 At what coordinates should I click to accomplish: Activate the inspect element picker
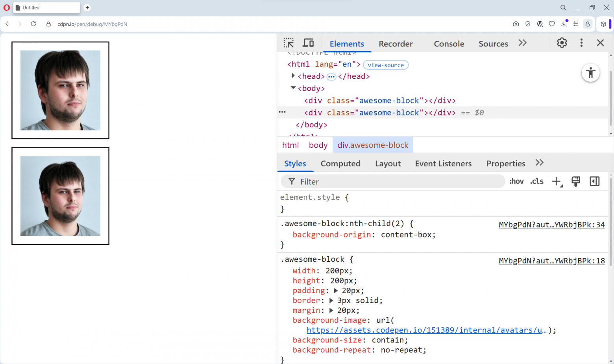[289, 43]
